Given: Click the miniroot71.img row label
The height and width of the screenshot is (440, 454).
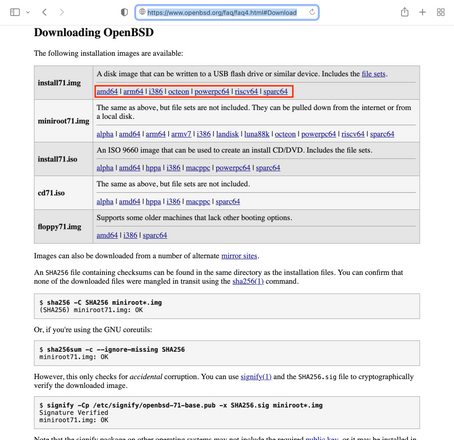Looking at the screenshot, I should point(63,121).
